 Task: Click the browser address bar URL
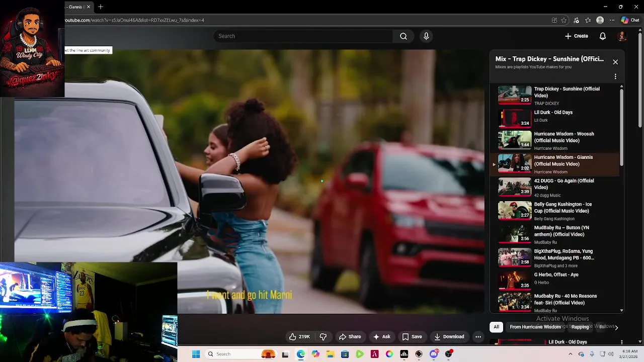134,20
